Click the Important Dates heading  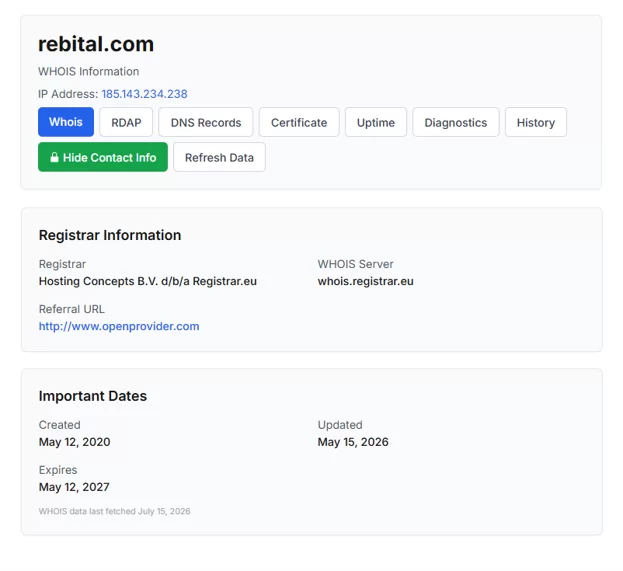(93, 396)
